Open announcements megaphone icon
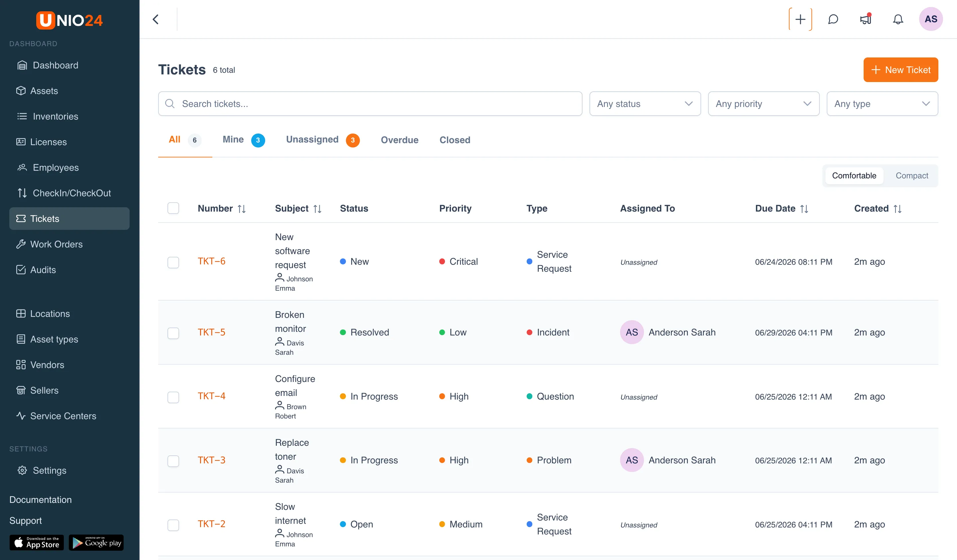 click(866, 19)
